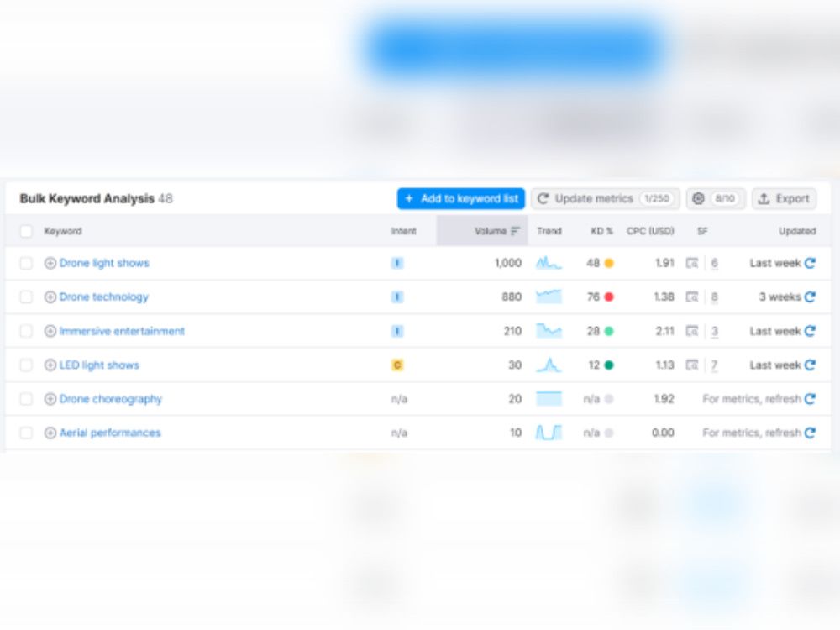
Task: Click SERP features count 3 for Immersive entertainment
Action: [x=714, y=331]
